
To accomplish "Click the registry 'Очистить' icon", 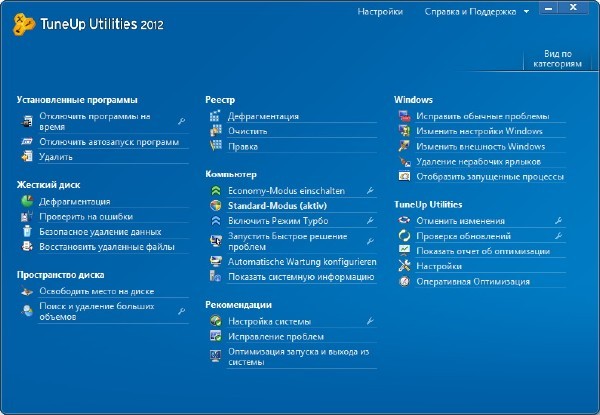I will [x=215, y=131].
